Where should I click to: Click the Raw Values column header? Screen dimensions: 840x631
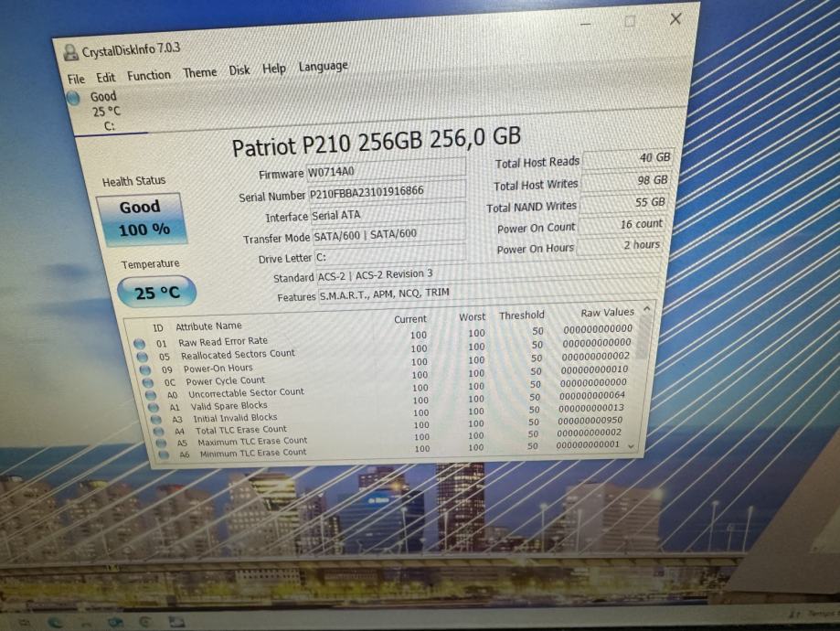click(x=608, y=312)
